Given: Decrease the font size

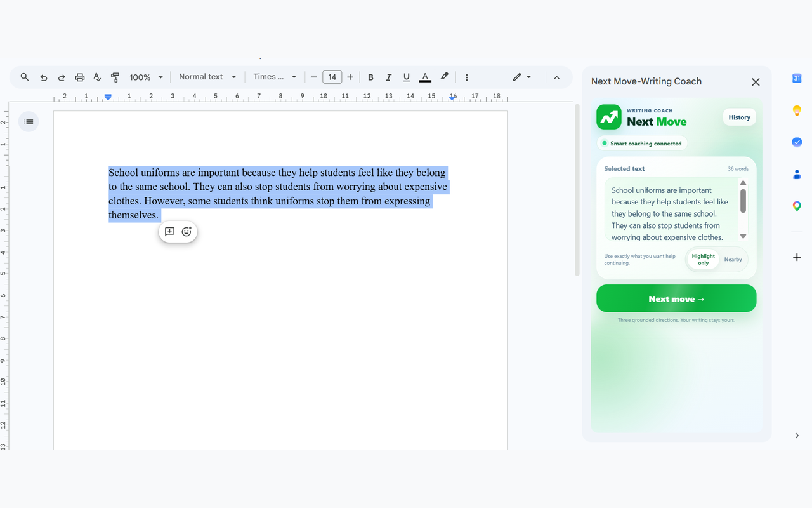Looking at the screenshot, I should click(313, 77).
